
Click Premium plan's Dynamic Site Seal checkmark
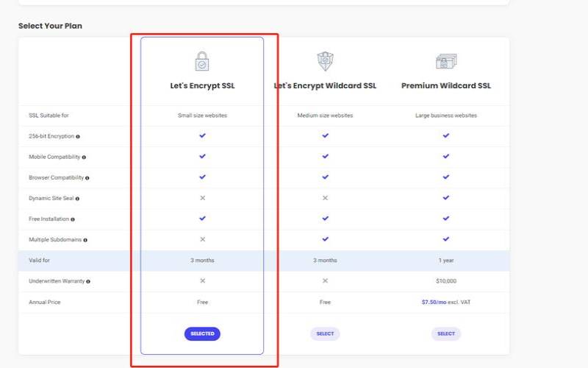[446, 198]
